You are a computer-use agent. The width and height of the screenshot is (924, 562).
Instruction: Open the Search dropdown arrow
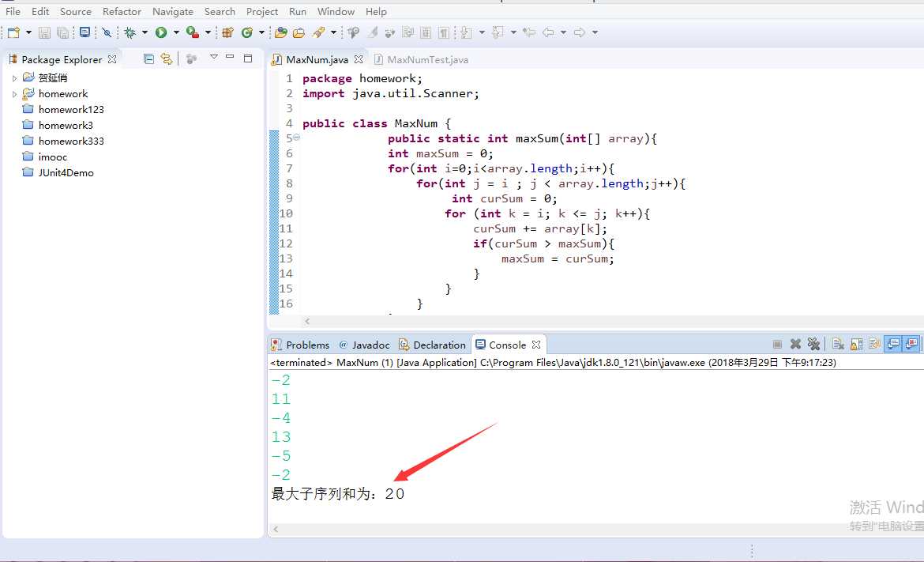333,32
